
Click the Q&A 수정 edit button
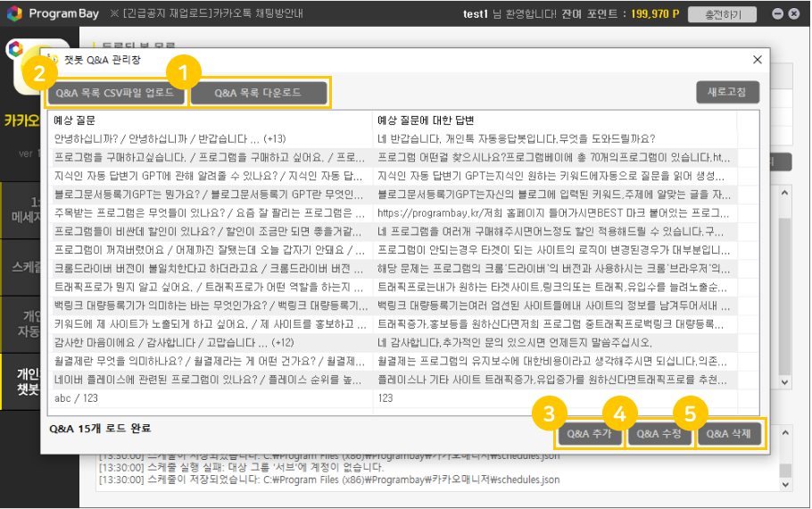click(659, 434)
